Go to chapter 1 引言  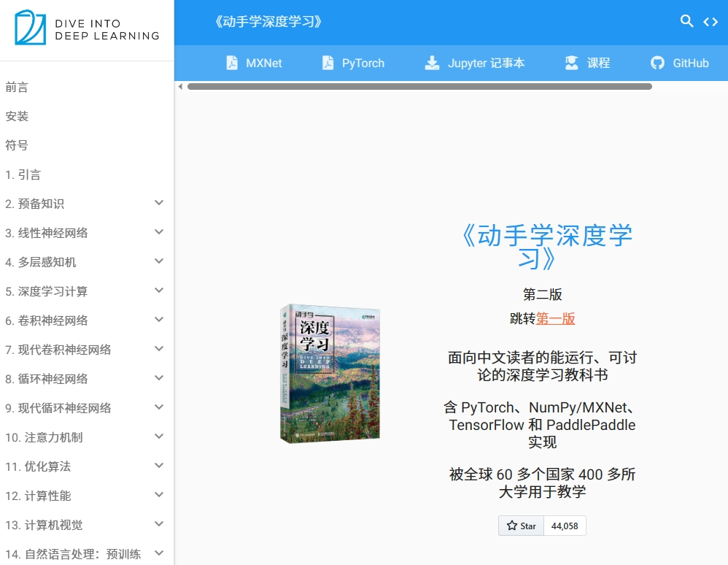coord(23,175)
